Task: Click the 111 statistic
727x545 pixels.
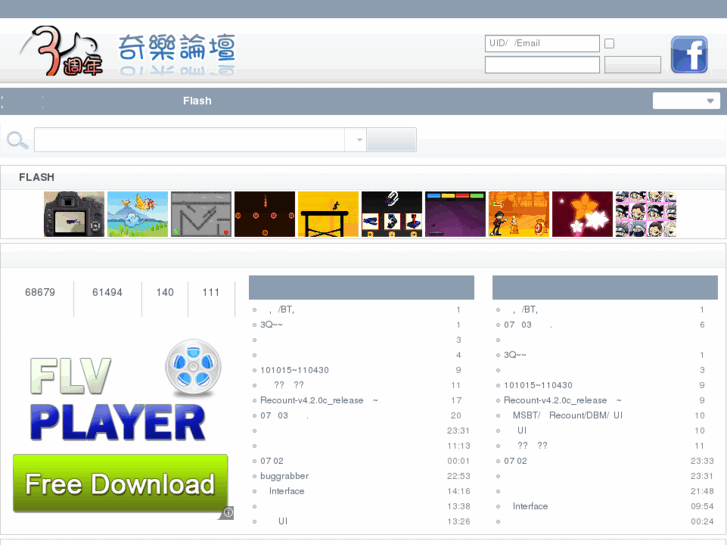Action: [x=210, y=292]
